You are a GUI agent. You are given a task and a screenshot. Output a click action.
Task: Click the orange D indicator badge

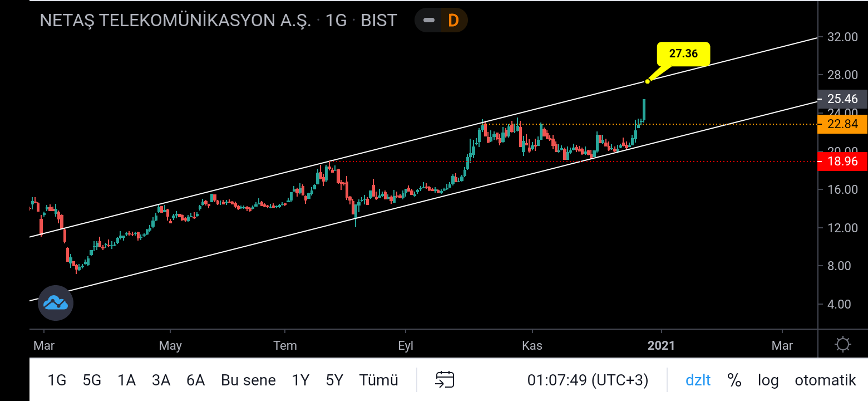pos(453,21)
